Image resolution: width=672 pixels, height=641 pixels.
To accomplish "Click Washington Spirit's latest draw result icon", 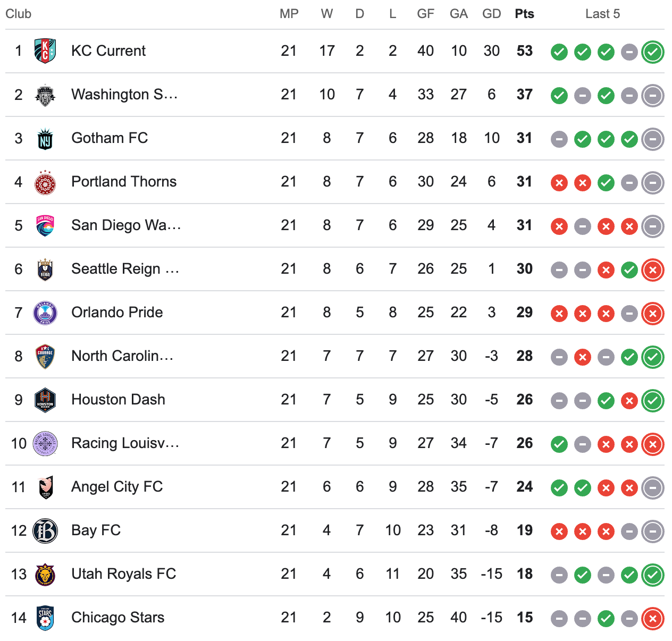I will [653, 96].
